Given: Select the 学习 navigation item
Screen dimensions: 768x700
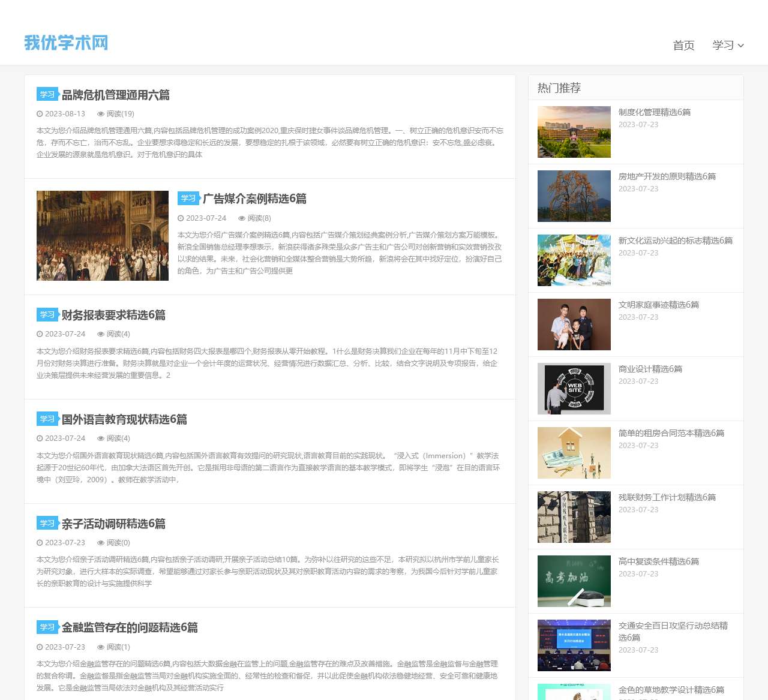Looking at the screenshot, I should [723, 45].
